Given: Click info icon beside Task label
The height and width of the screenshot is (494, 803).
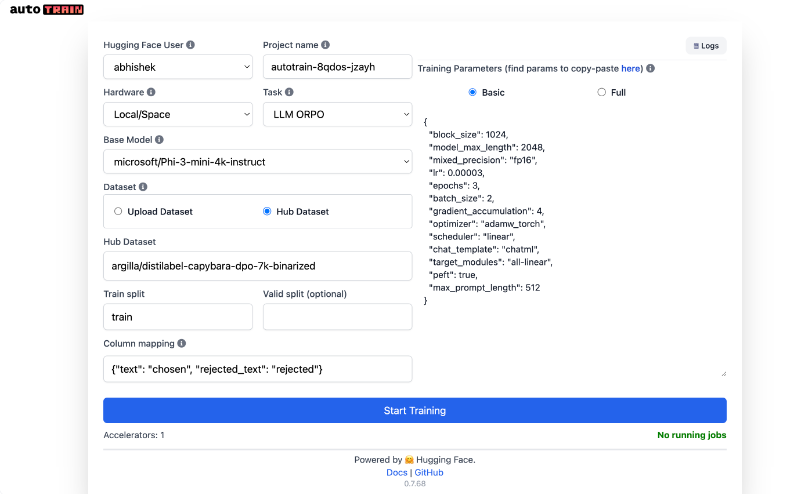Looking at the screenshot, I should [289, 92].
